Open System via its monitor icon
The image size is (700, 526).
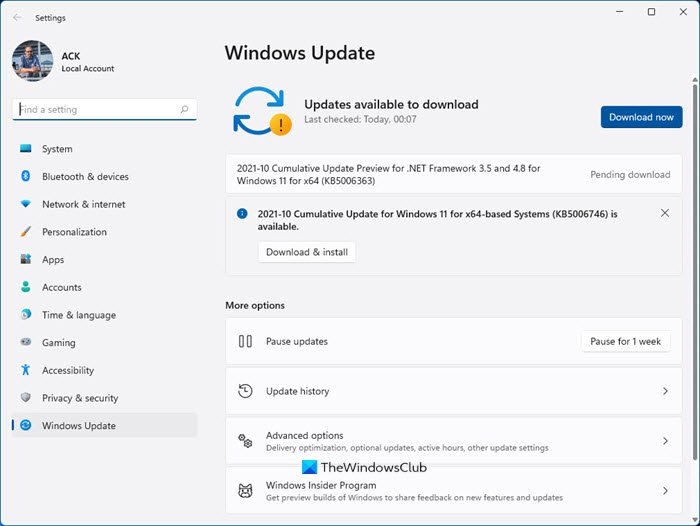(x=25, y=148)
